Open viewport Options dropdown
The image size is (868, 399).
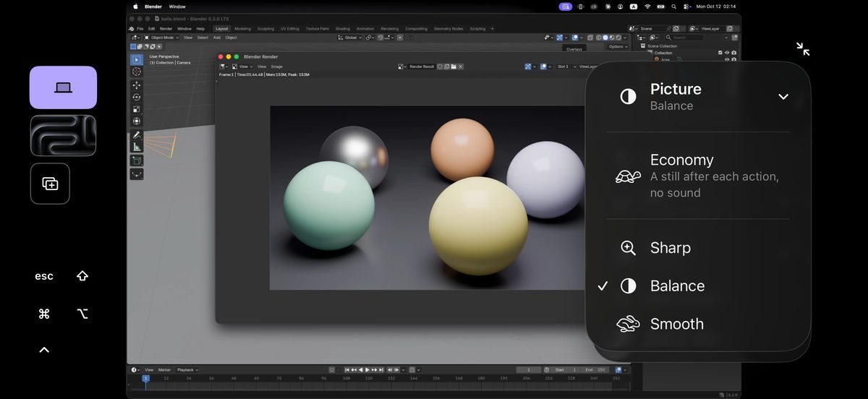(x=618, y=46)
